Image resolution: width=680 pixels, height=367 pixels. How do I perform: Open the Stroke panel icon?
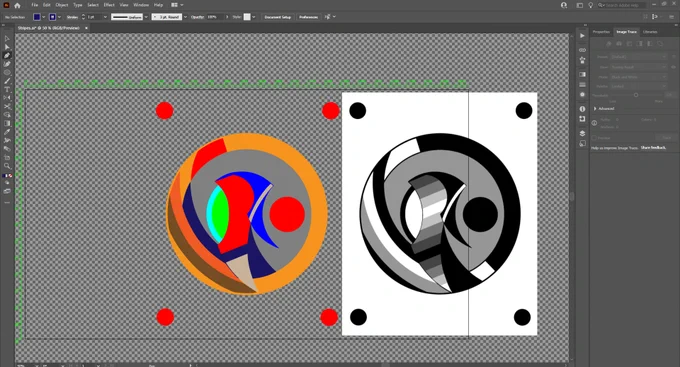coord(582,85)
